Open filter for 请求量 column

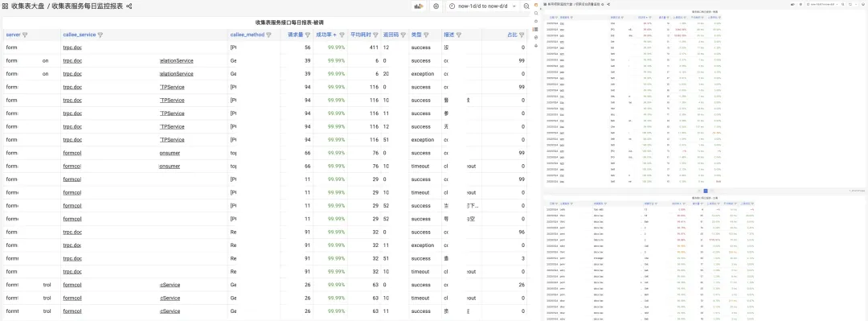tap(308, 35)
